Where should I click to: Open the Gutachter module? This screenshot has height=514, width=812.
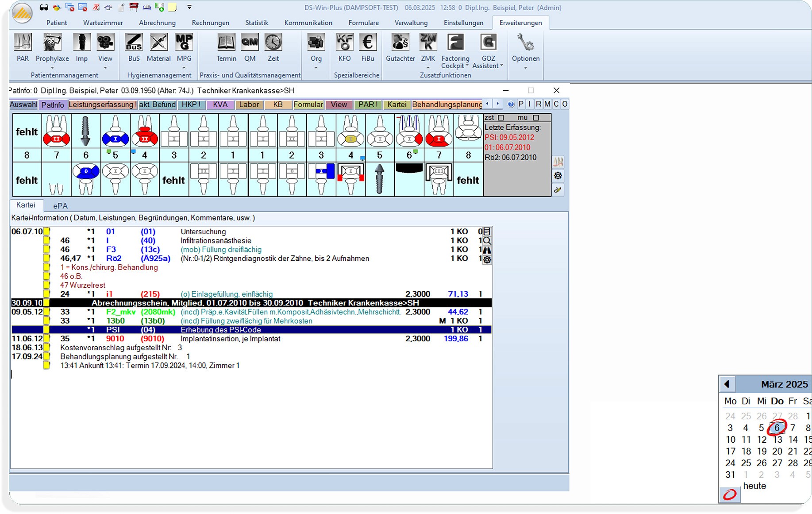[400, 43]
